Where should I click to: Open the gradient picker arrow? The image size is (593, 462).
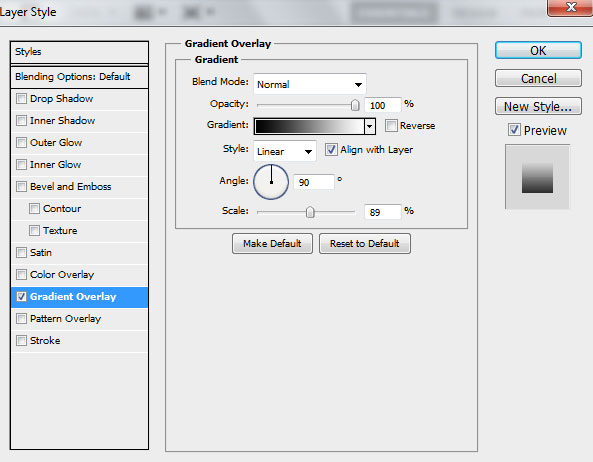(x=370, y=126)
